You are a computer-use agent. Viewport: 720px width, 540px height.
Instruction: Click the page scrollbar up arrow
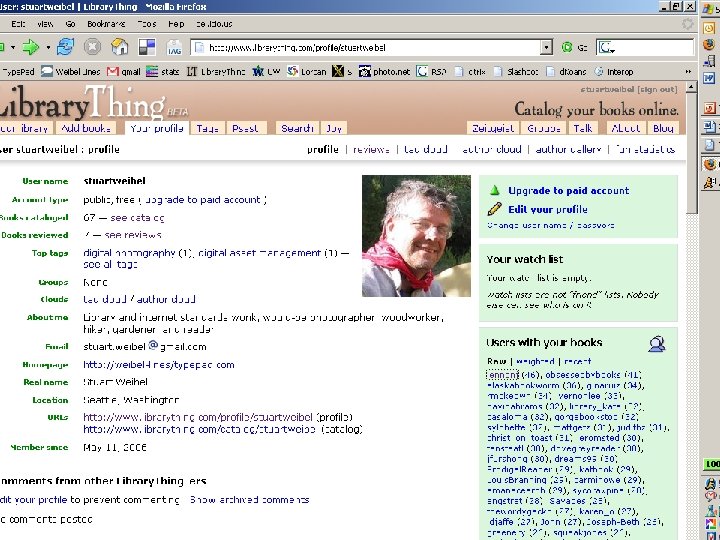tap(692, 87)
